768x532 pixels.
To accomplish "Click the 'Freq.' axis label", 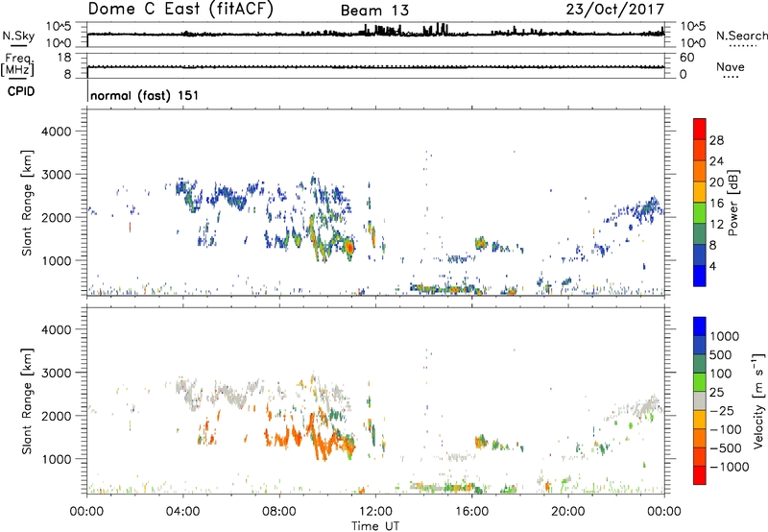I will coord(18,59).
